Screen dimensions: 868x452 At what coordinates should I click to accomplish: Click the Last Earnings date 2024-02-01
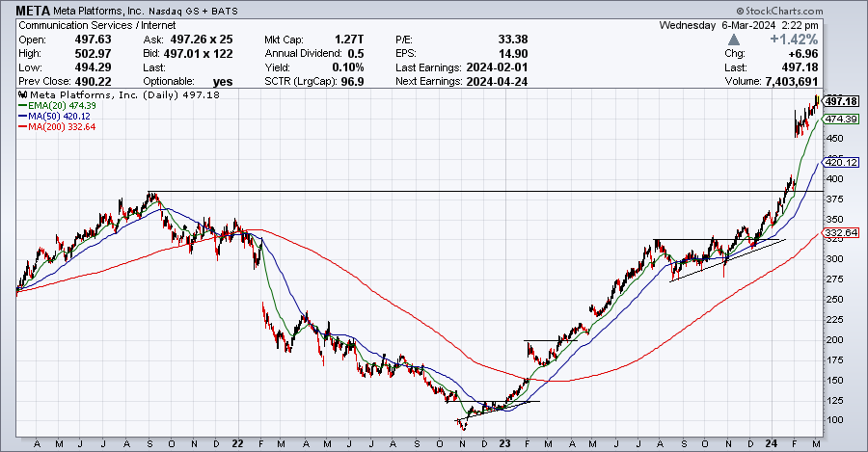click(x=497, y=67)
